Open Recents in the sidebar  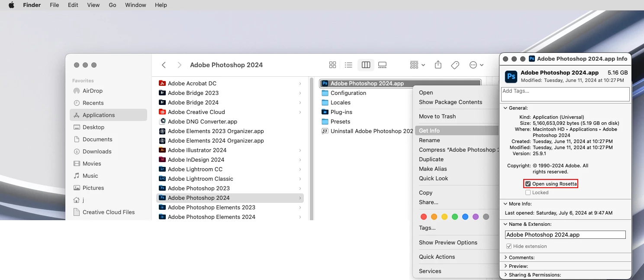(x=108, y=103)
